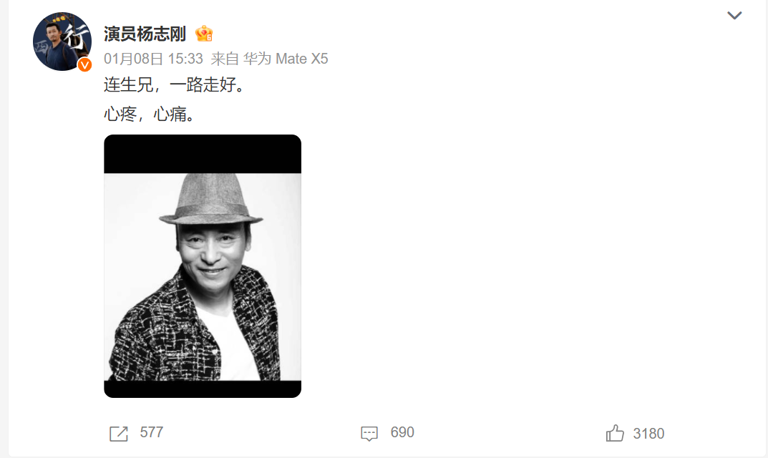Click the 01月08日 15:33 timestamp

click(153, 59)
